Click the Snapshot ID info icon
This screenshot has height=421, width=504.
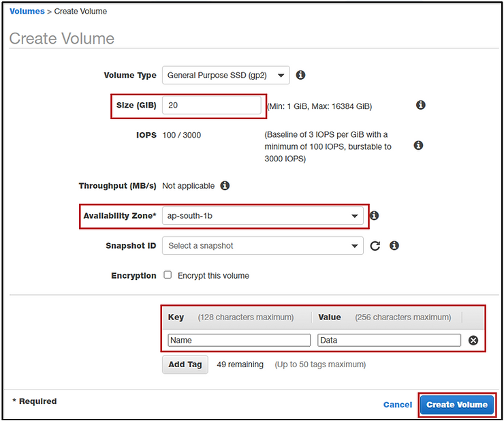pos(394,246)
